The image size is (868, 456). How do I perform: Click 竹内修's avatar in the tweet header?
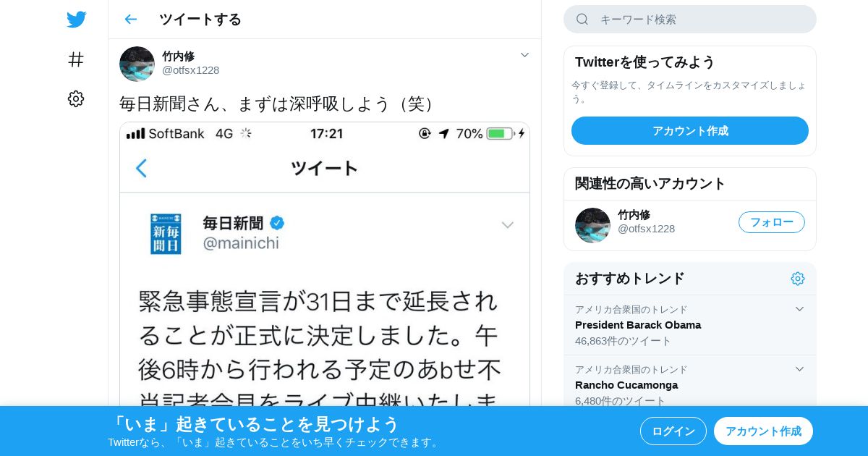coord(137,64)
